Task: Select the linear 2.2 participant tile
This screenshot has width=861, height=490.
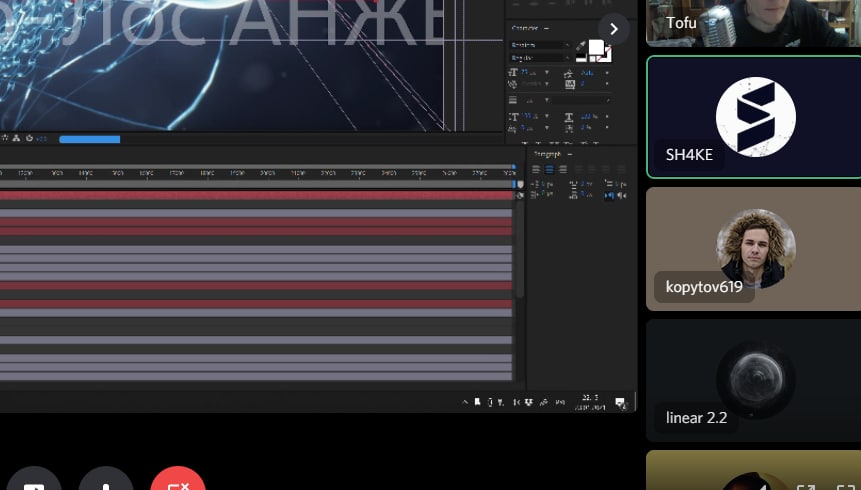Action: (x=753, y=380)
